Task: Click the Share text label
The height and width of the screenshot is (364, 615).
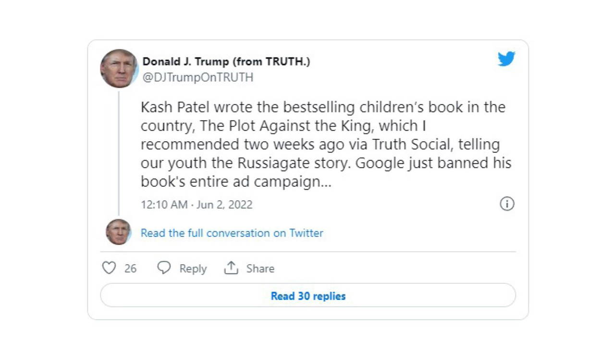Action: click(x=260, y=268)
